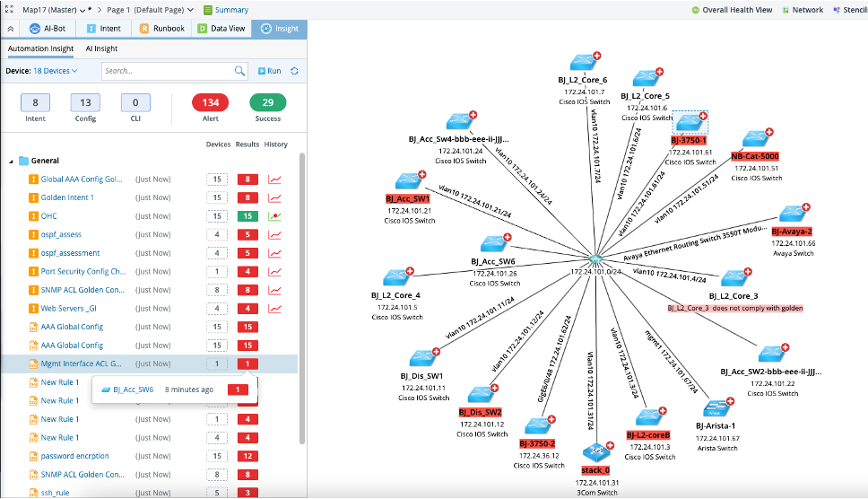The image size is (868, 499).
Task: Open the Summary link
Action: point(226,10)
